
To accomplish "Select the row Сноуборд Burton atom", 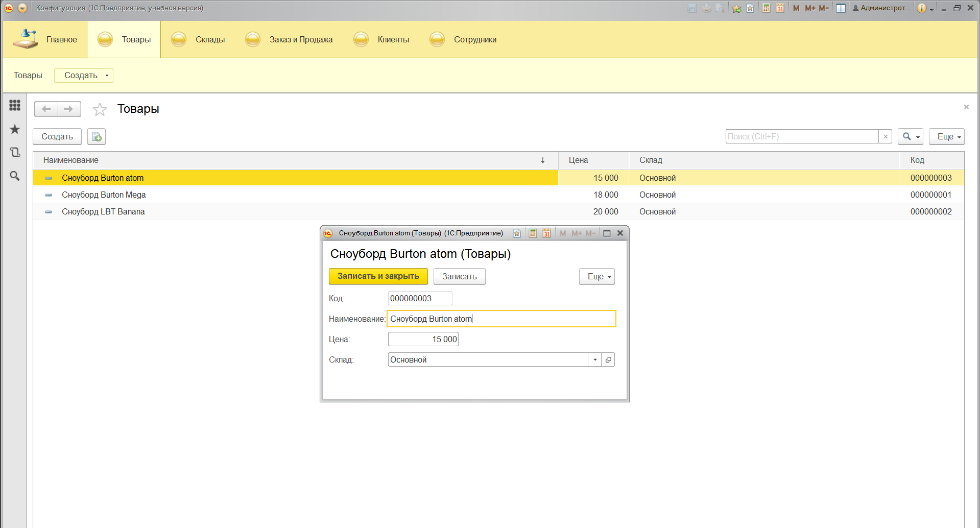I will (x=498, y=178).
